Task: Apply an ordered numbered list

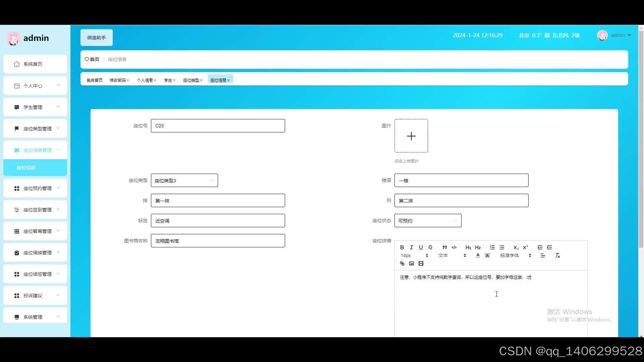Action: tap(492, 247)
